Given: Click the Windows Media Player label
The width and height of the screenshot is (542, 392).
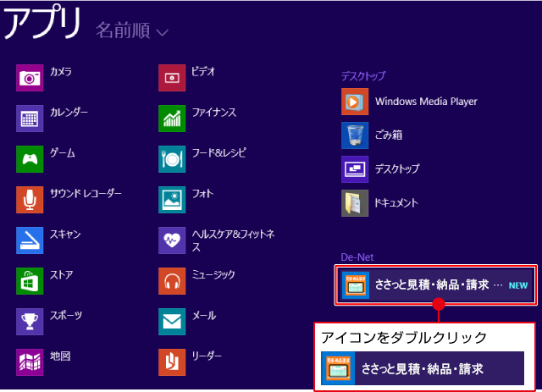Looking at the screenshot, I should click(426, 102).
